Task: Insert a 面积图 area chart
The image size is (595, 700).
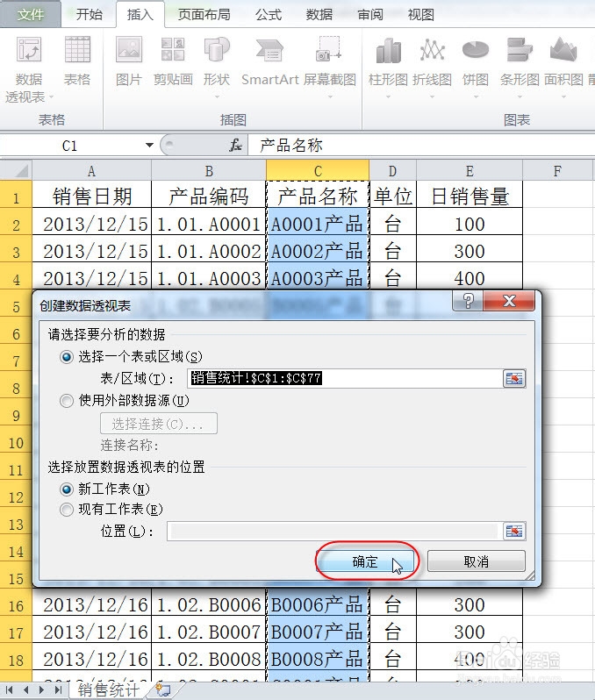Action: [563, 67]
